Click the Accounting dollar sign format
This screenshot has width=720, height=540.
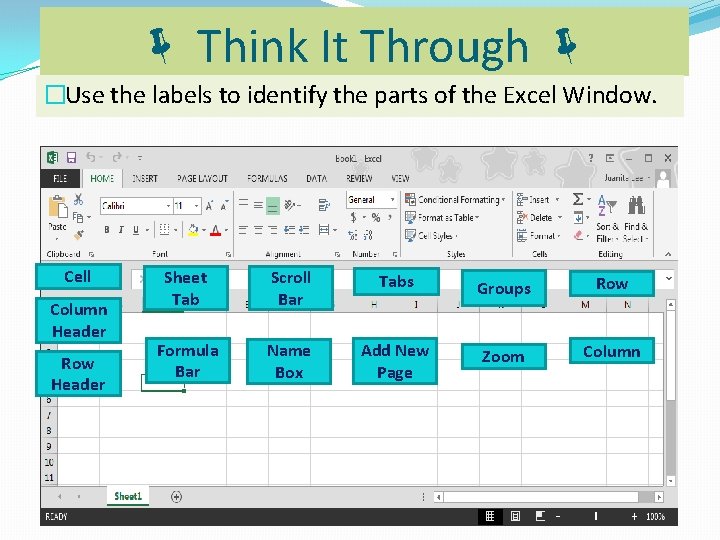tap(353, 217)
